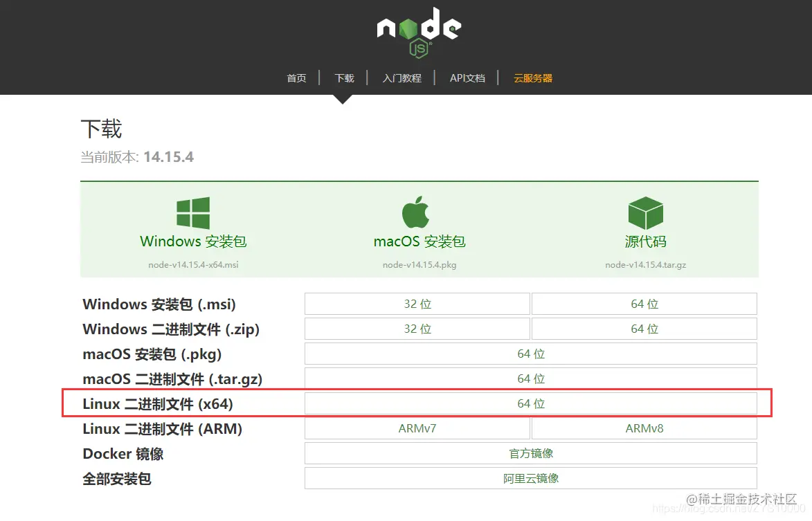812x521 pixels.
Task: Open the 下载 navigation item
Action: [344, 78]
